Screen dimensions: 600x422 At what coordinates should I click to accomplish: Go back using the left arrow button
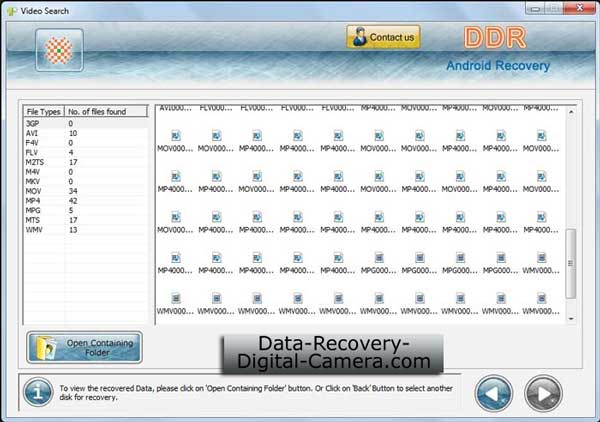[x=494, y=391]
